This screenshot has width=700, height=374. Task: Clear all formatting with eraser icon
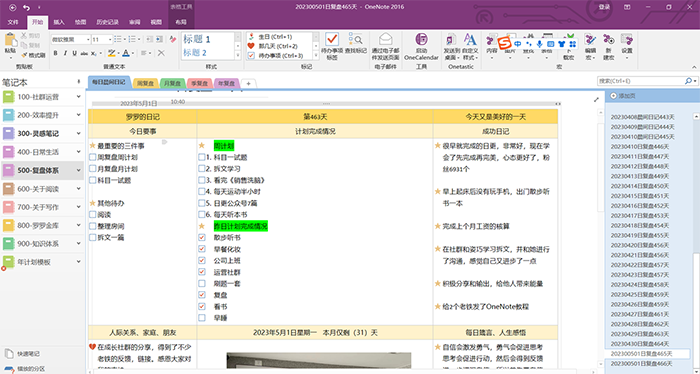(x=173, y=39)
